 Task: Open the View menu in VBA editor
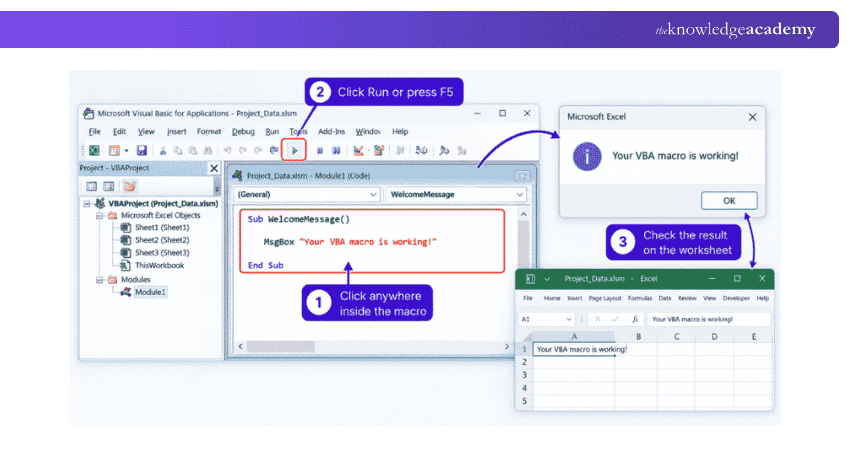[x=146, y=131]
